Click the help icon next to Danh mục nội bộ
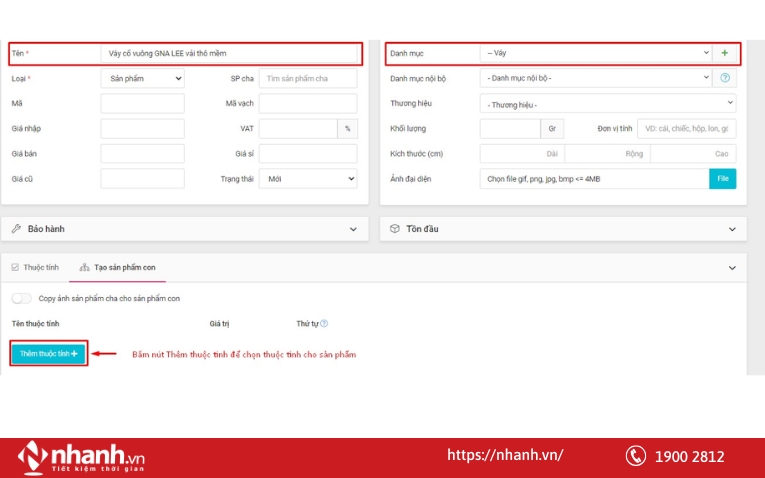 [x=725, y=78]
